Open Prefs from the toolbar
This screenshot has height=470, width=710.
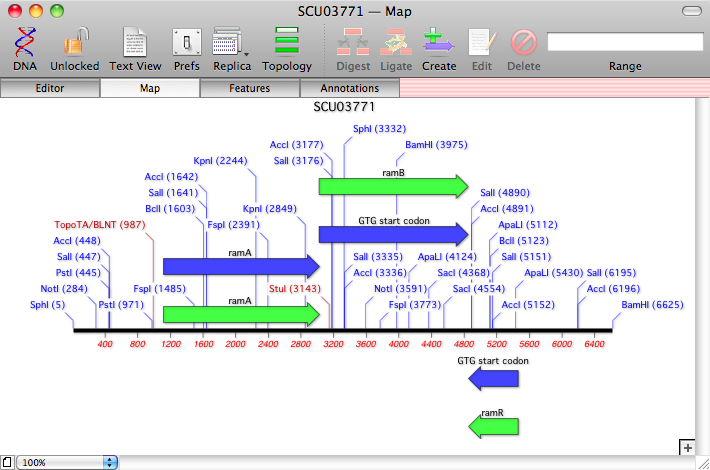click(187, 44)
